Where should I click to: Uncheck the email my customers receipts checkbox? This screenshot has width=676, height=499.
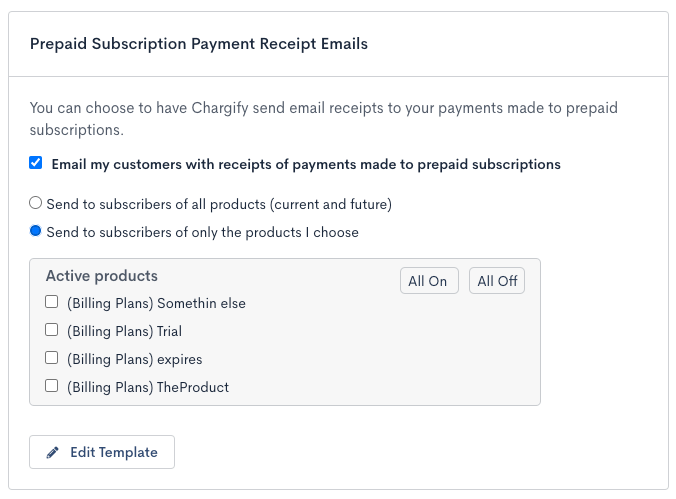(36, 163)
